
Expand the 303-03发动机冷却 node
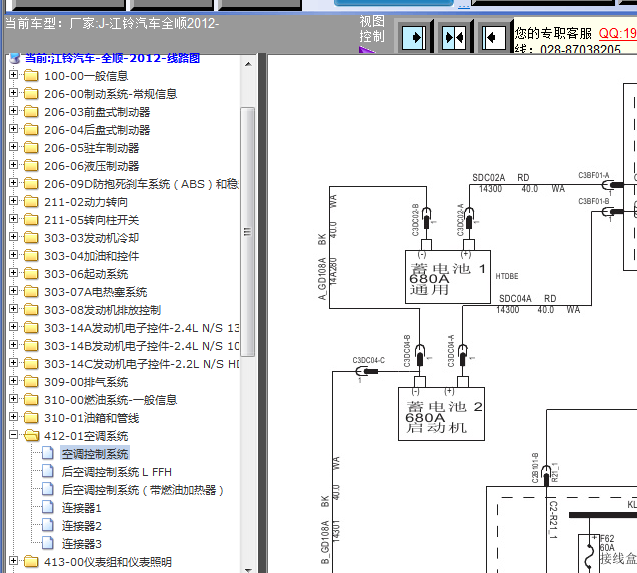click(13, 237)
